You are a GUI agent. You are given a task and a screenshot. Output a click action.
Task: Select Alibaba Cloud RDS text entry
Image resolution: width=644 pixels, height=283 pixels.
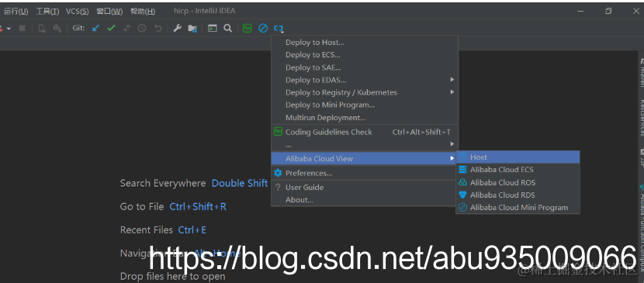[502, 195]
